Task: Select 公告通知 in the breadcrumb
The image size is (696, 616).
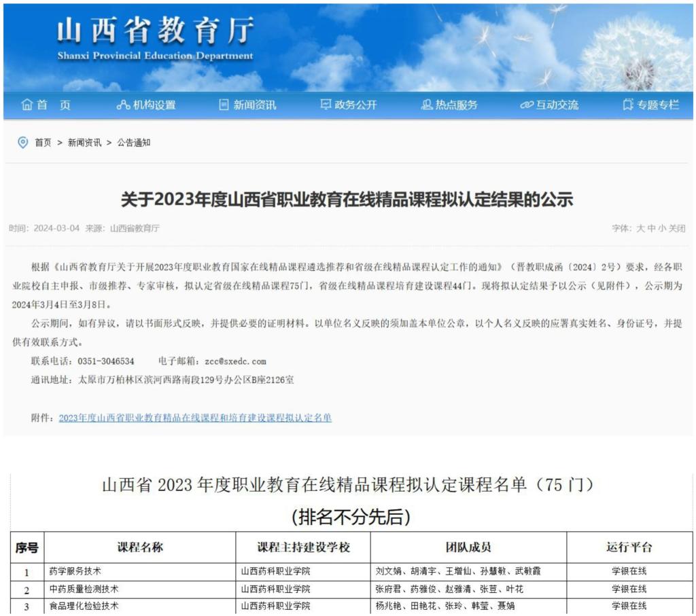Action: point(134,143)
